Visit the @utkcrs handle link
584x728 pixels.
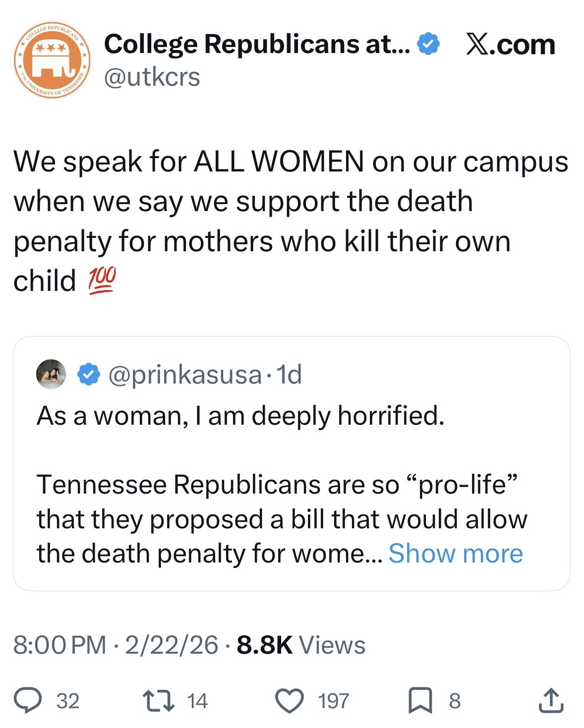pos(152,77)
